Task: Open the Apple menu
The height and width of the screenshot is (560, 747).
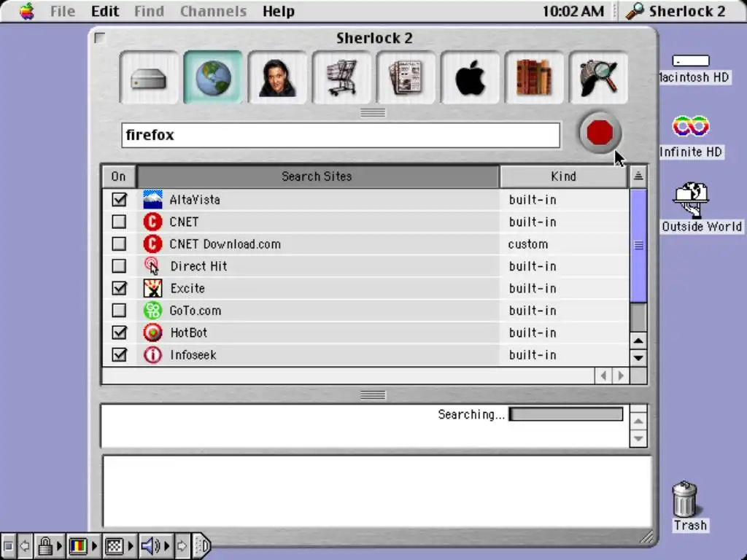Action: click(27, 11)
